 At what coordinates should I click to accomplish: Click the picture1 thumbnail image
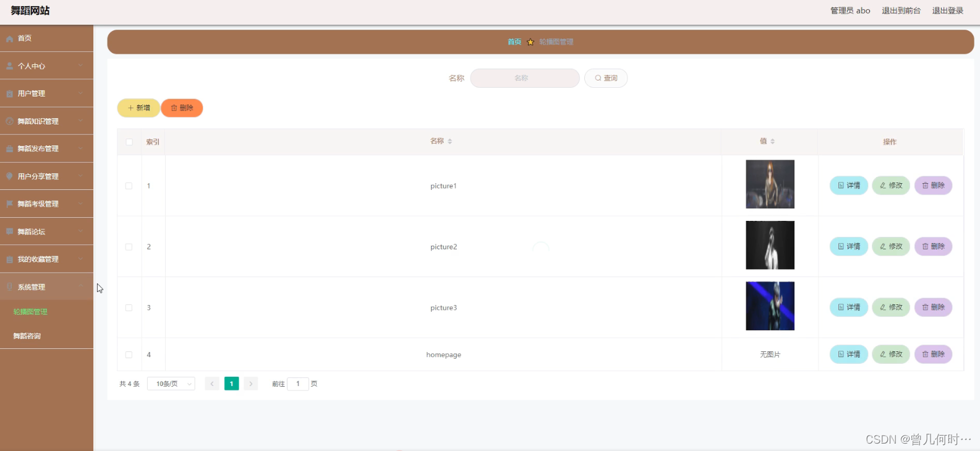click(770, 184)
